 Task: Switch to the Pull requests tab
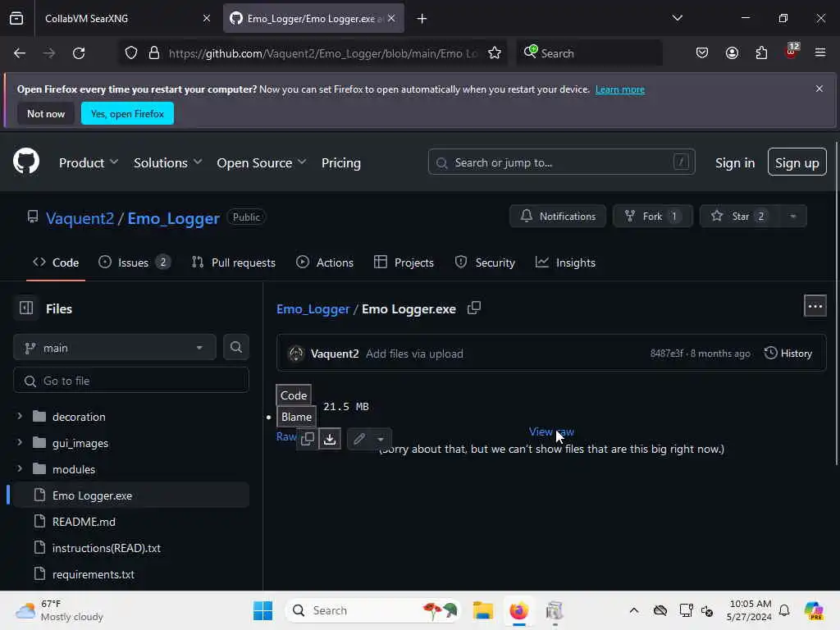[x=233, y=262]
